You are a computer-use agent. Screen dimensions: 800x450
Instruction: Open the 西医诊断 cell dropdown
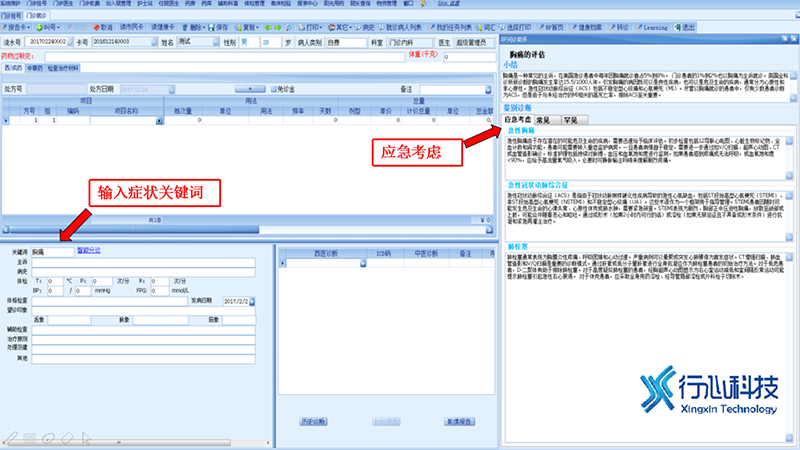[363, 263]
